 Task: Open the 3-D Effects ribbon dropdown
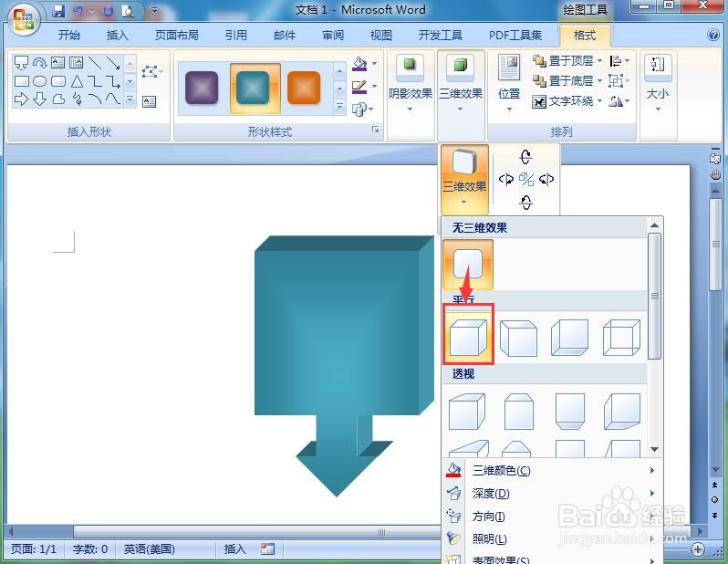461,84
